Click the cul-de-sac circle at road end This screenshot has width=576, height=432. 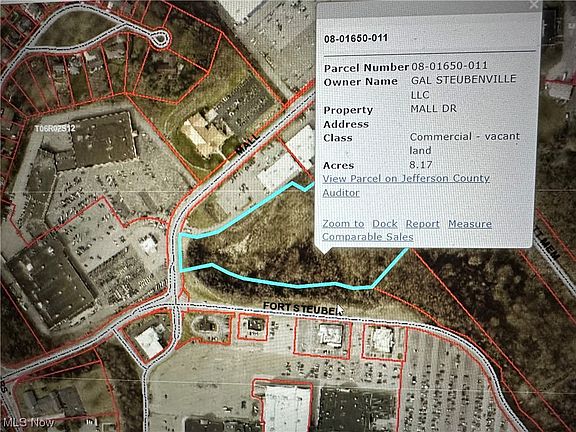(160, 38)
